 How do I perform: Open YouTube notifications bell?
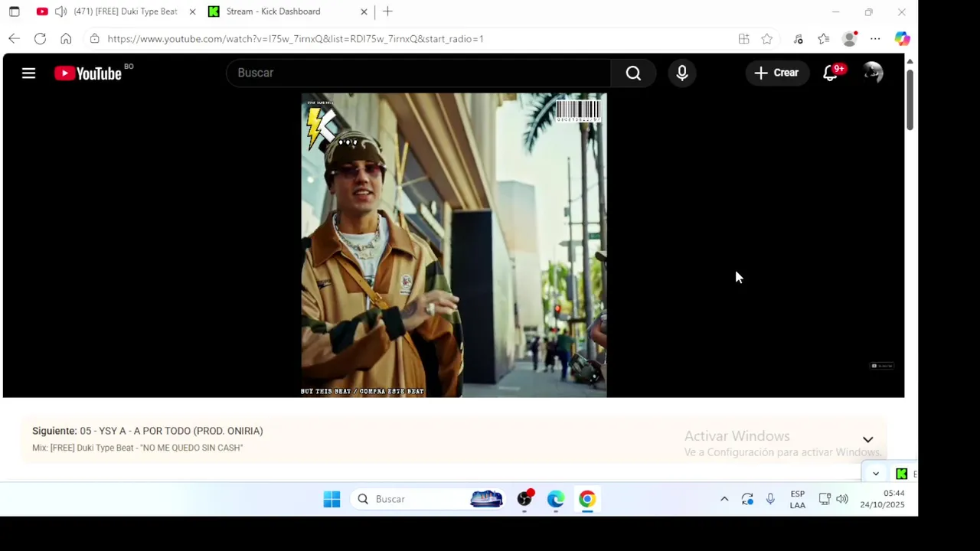pyautogui.click(x=831, y=73)
